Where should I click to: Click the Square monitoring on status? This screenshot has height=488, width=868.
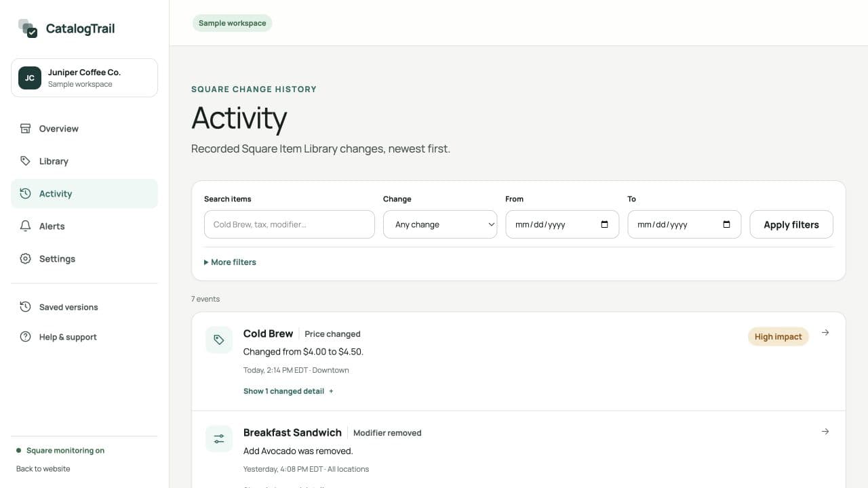[x=60, y=451]
